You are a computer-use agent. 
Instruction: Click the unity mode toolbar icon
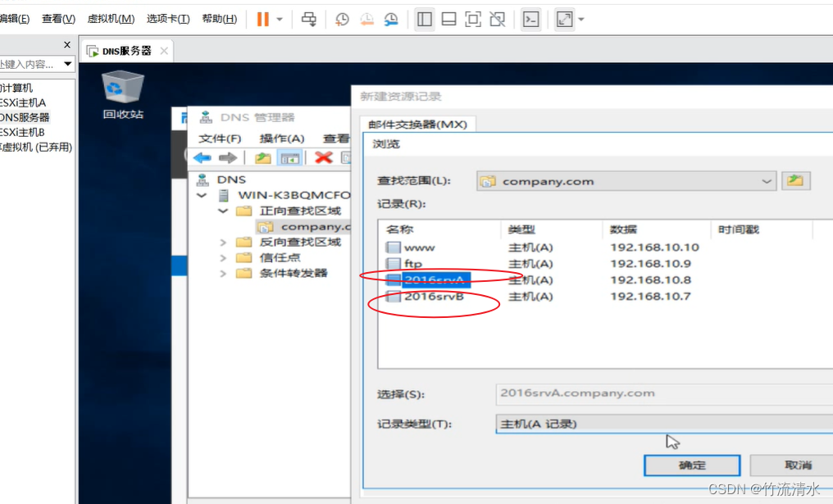point(497,20)
